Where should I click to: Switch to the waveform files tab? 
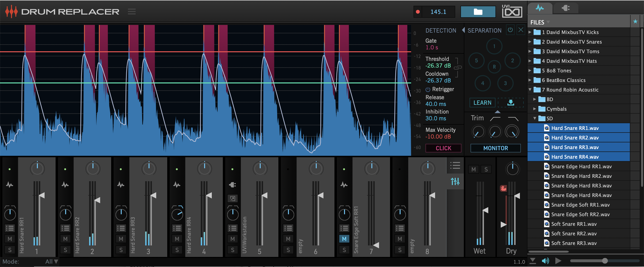(x=540, y=8)
